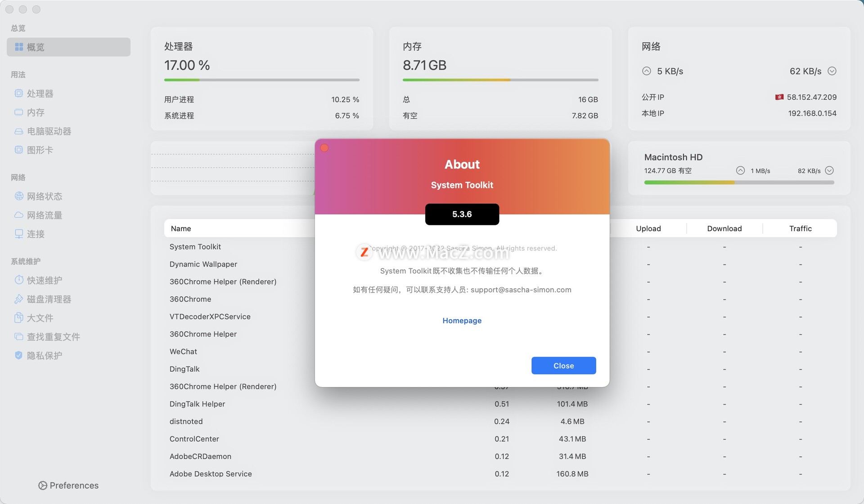
Task: Click the 查找重复文件 duplicate icon
Action: [18, 336]
